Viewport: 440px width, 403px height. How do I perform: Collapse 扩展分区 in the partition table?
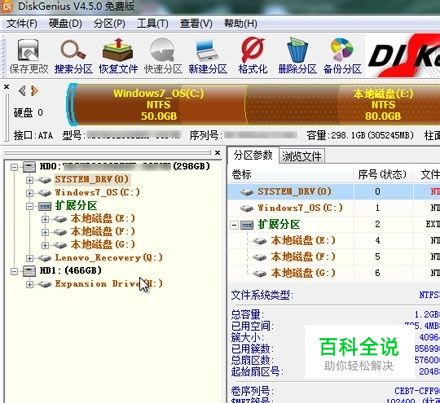pyautogui.click(x=234, y=225)
